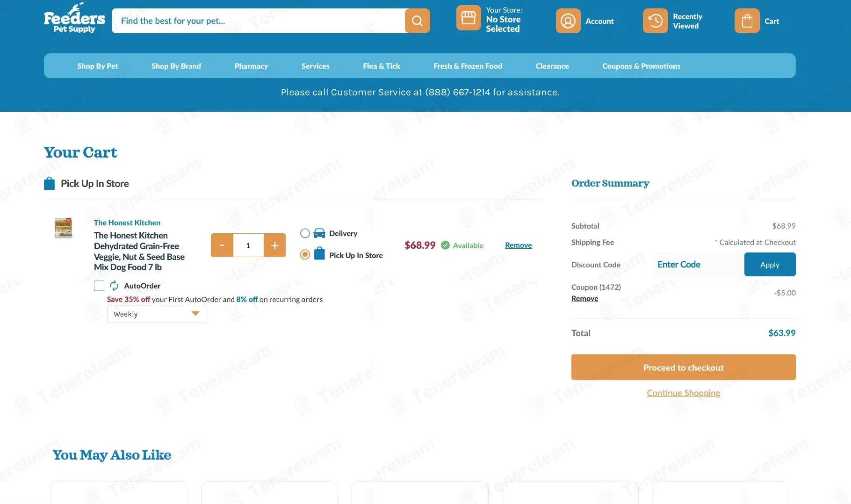This screenshot has height=504, width=851.
Task: Enable the AutoOrder checkbox
Action: (x=99, y=286)
